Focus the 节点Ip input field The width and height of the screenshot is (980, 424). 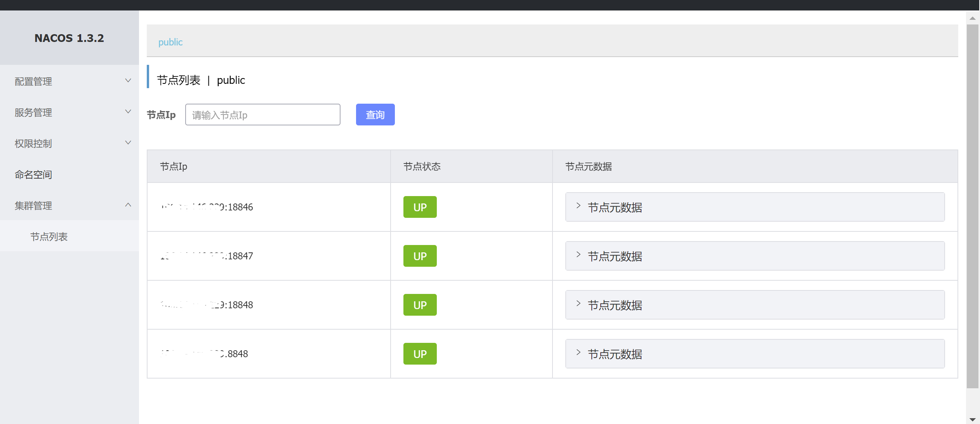point(262,115)
